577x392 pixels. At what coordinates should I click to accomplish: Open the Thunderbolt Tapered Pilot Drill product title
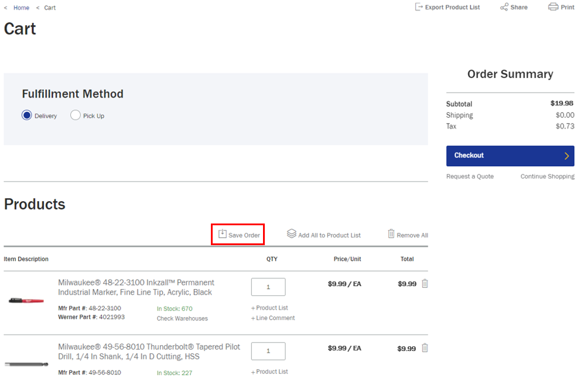(149, 352)
